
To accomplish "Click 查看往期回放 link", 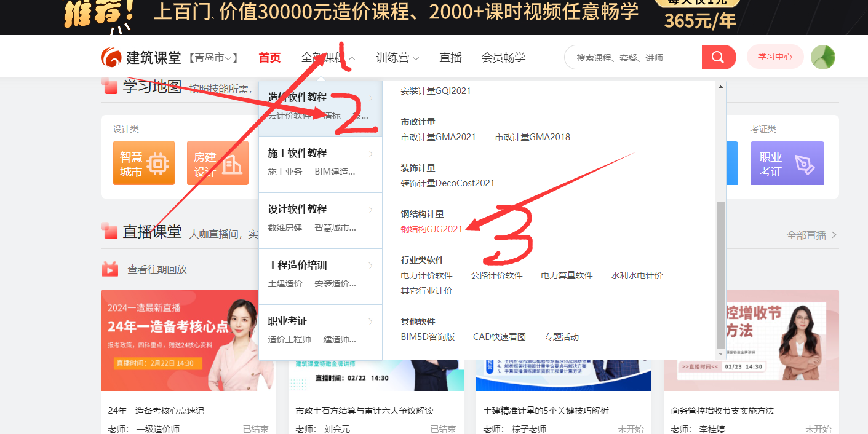I will click(x=157, y=269).
